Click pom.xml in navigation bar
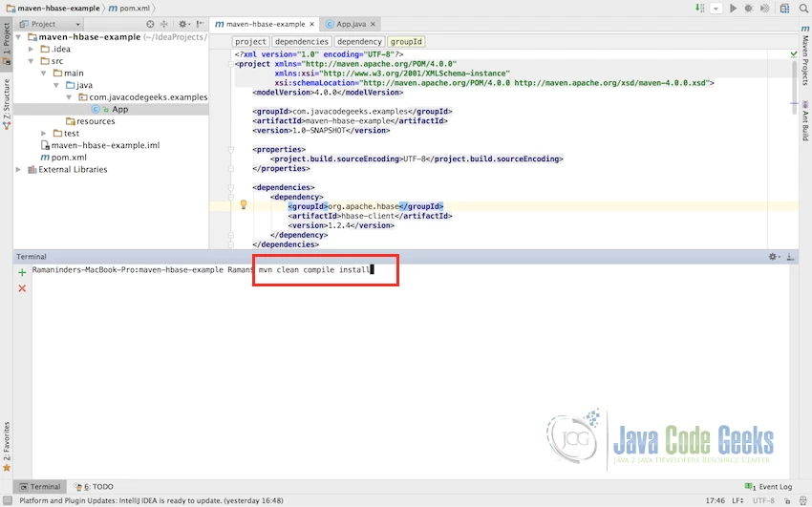 pos(130,9)
